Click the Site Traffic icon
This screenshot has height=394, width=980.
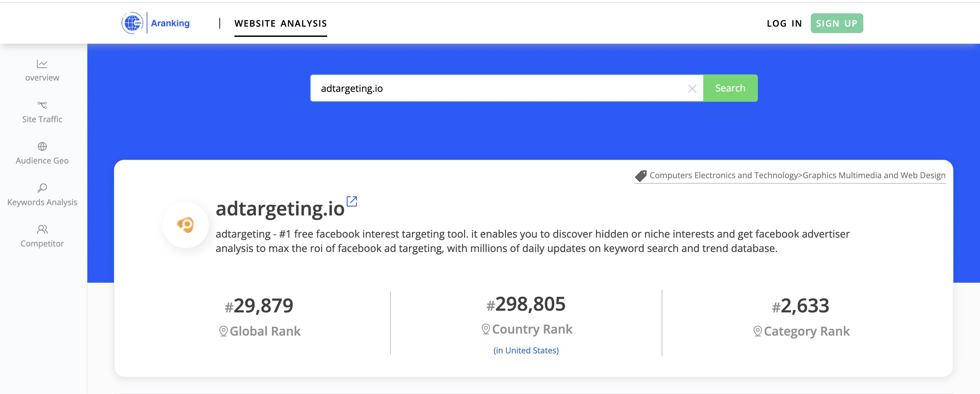tap(42, 105)
